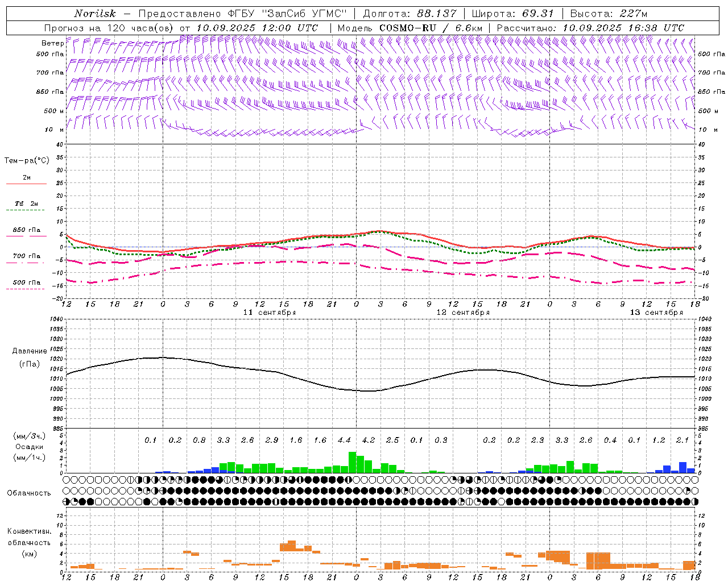Click the Осадки panel label
Viewport: 728px width, 582px height.
pyautogui.click(x=30, y=447)
